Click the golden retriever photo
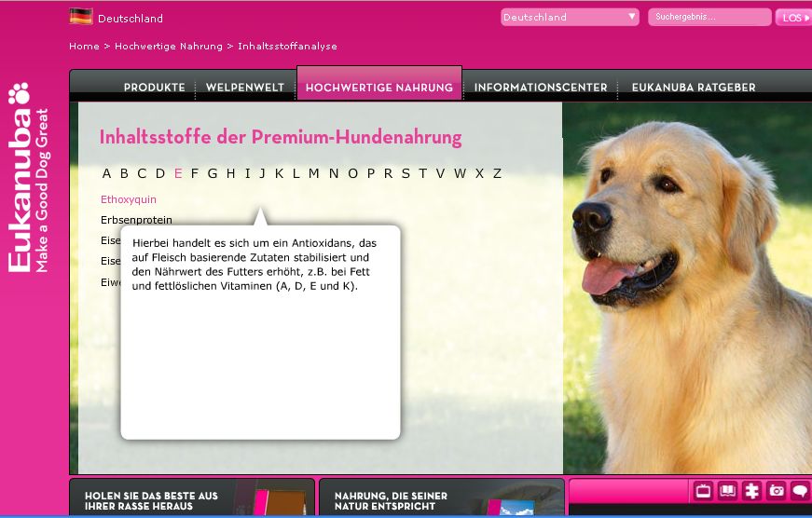The width and height of the screenshot is (812, 518). 687,288
